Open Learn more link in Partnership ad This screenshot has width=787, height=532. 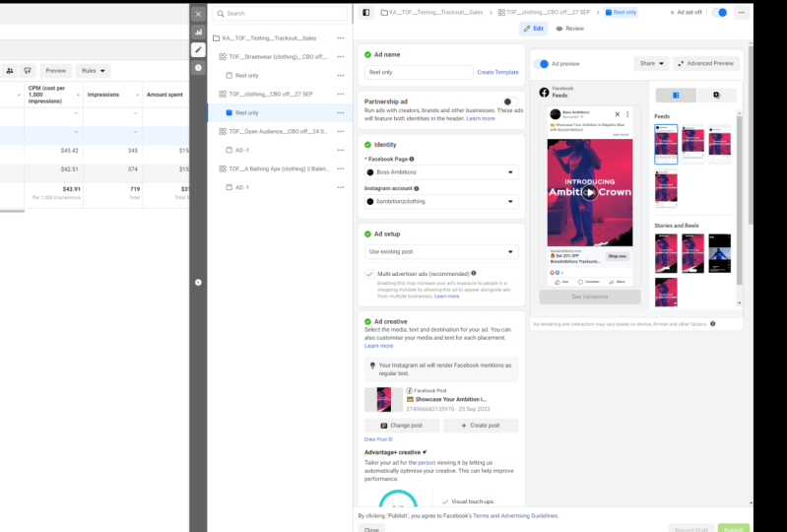(x=481, y=118)
